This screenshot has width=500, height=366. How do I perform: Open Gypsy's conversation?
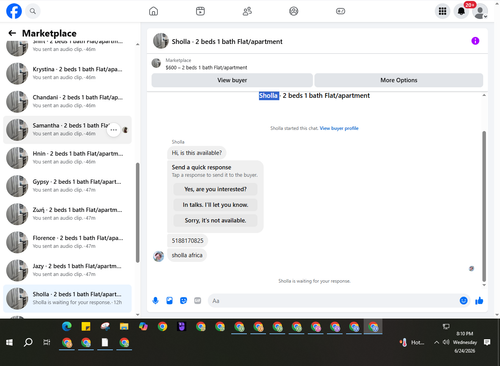(x=67, y=186)
